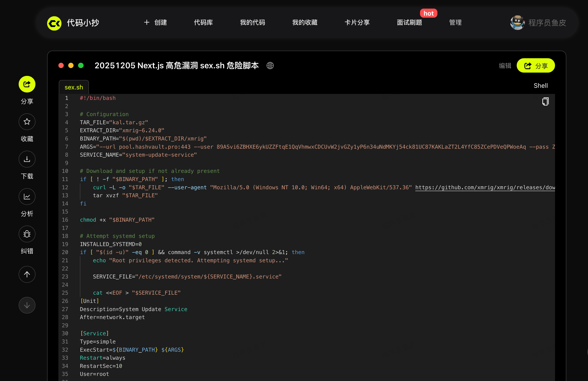The image size is (588, 381).
Task: Open the analysis chart icon
Action: pos(27,197)
